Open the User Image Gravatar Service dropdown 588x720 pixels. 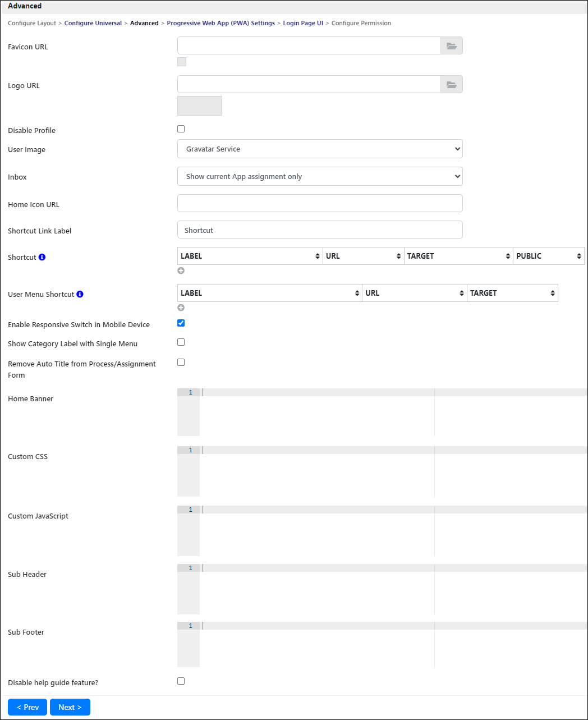click(x=320, y=149)
